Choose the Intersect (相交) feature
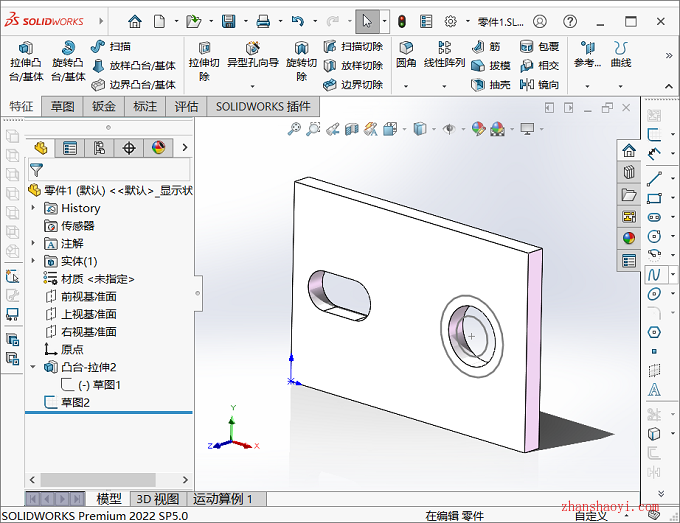 tap(539, 65)
